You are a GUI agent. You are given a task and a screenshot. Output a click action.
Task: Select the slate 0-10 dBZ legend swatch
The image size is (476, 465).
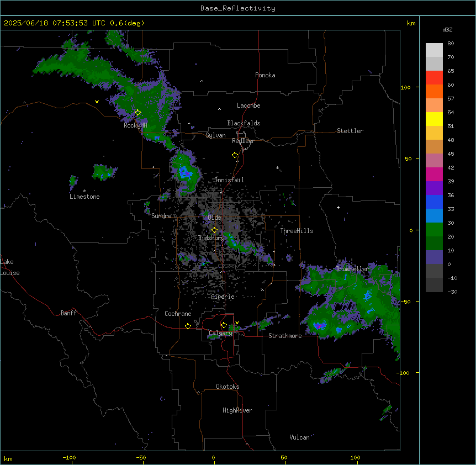tap(434, 257)
